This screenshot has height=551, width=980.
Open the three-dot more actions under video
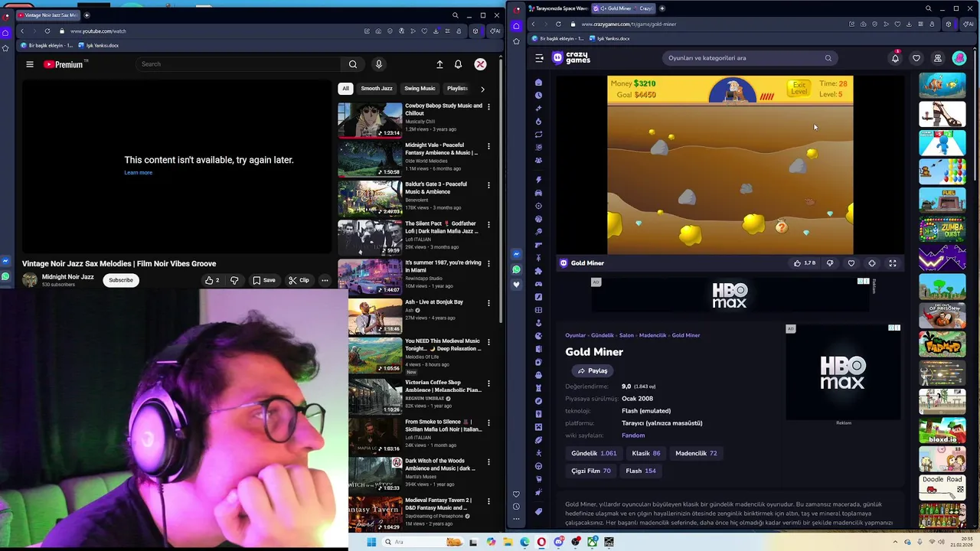pyautogui.click(x=325, y=280)
